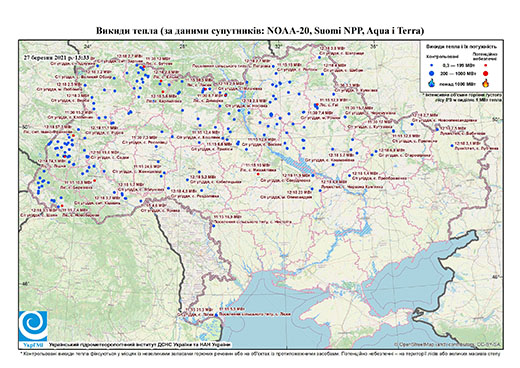Click the Ukrainian Hydrometeorological Institute caption
The width and height of the screenshot is (520, 368).
click(140, 345)
